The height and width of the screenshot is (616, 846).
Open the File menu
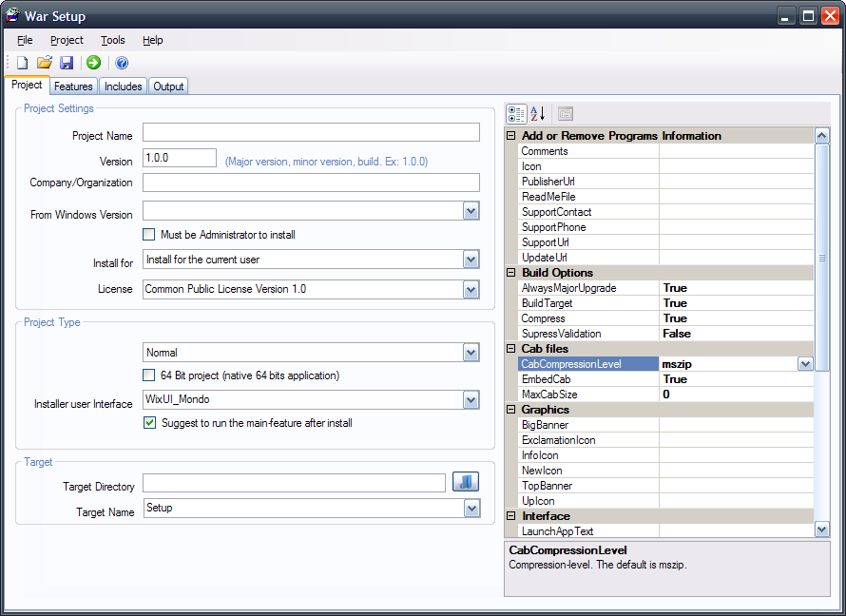tap(25, 40)
